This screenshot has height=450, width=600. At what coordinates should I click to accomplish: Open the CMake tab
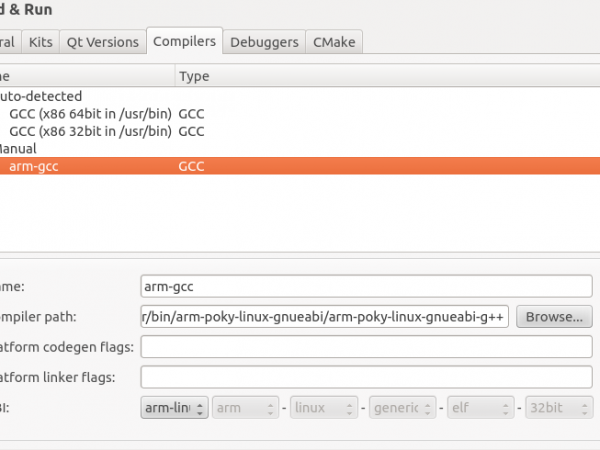[x=334, y=42]
